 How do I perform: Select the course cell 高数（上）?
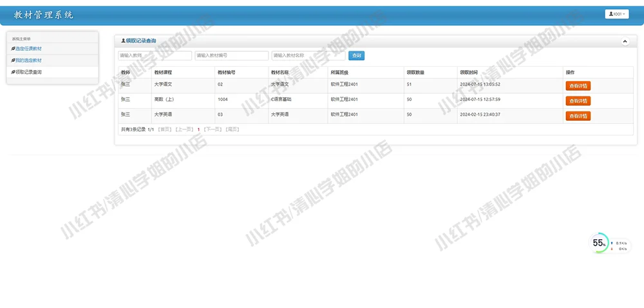(165, 99)
